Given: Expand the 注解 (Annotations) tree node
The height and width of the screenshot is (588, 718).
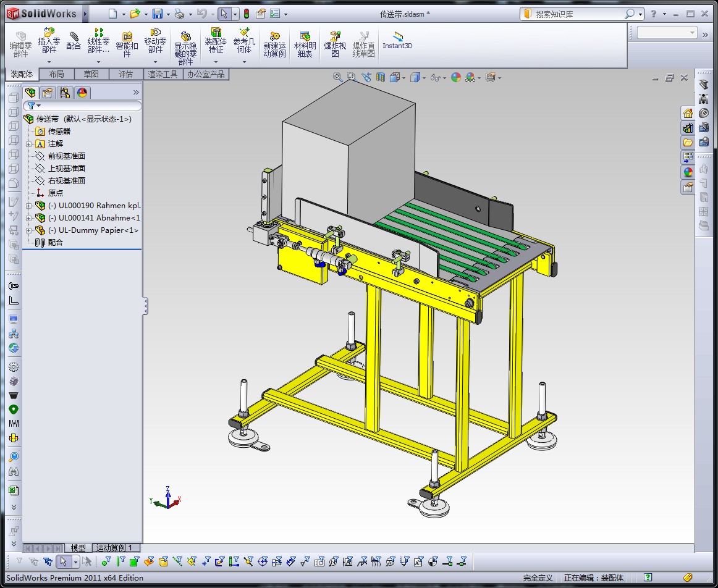Looking at the screenshot, I should click(28, 144).
